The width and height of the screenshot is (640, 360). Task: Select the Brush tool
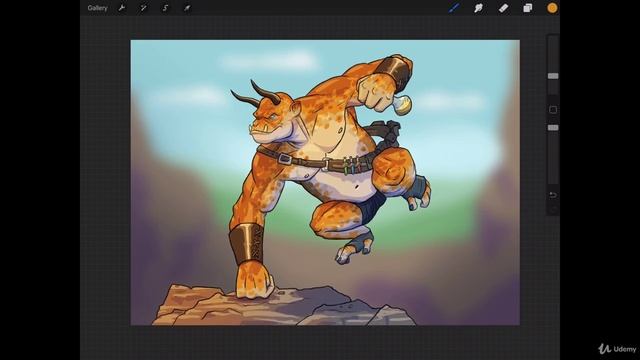454,8
